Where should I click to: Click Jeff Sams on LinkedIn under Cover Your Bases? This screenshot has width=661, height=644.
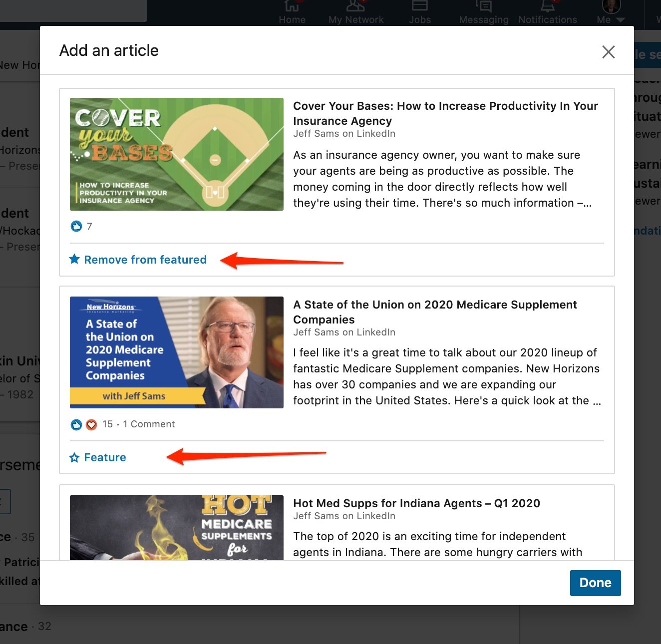coord(344,134)
